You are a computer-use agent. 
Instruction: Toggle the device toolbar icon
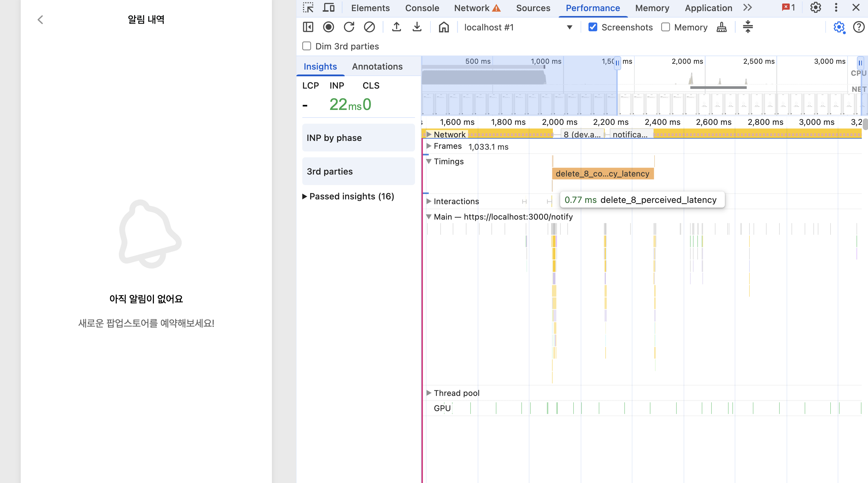point(329,7)
